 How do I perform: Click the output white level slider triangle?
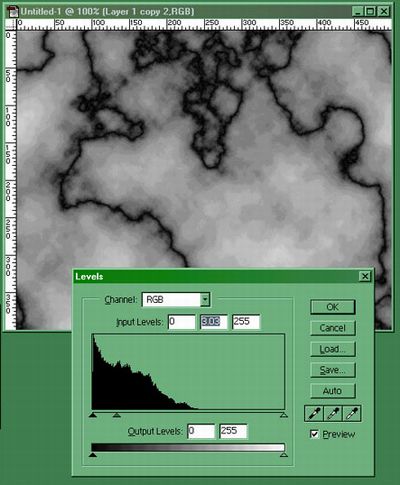(x=284, y=455)
